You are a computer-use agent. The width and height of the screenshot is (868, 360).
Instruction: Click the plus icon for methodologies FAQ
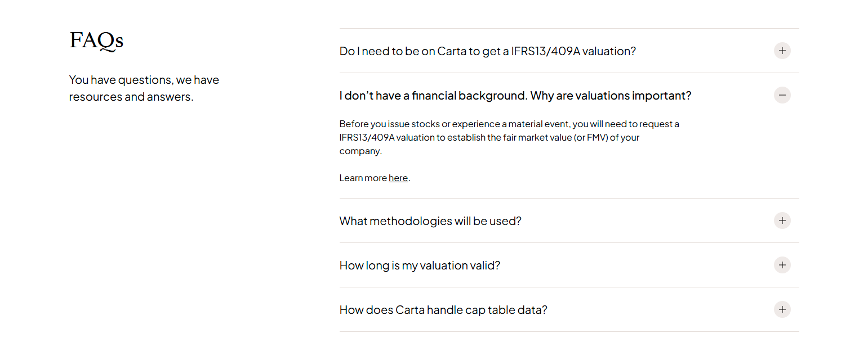click(x=782, y=220)
